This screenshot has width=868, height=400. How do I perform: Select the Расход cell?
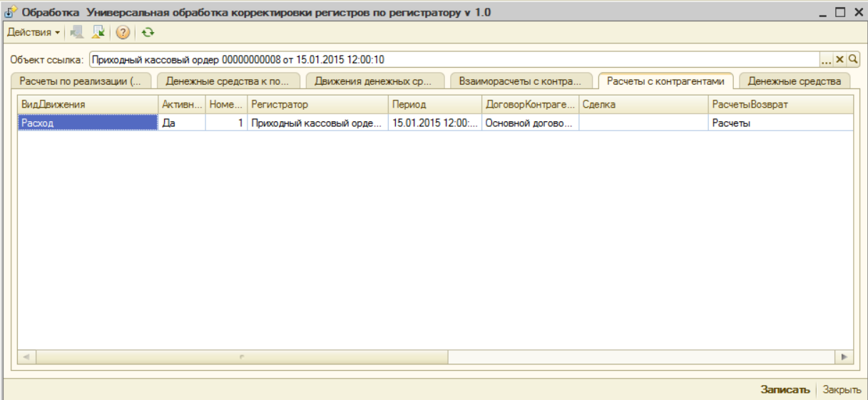coord(88,123)
